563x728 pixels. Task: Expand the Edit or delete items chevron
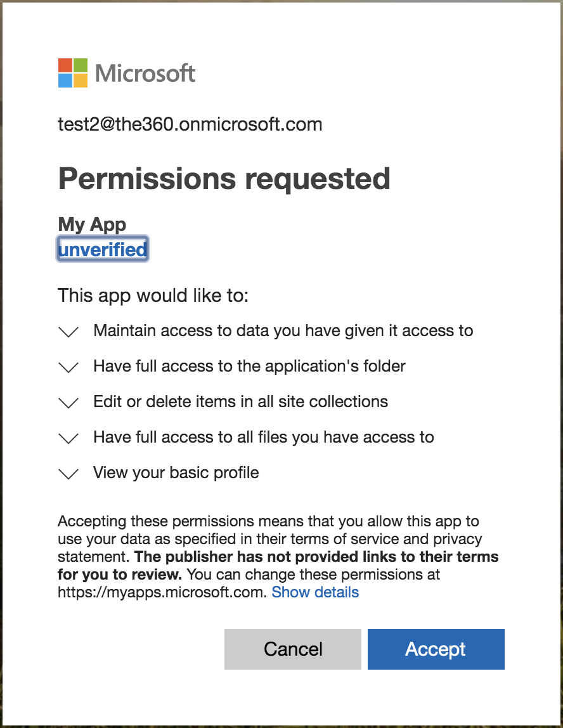68,403
